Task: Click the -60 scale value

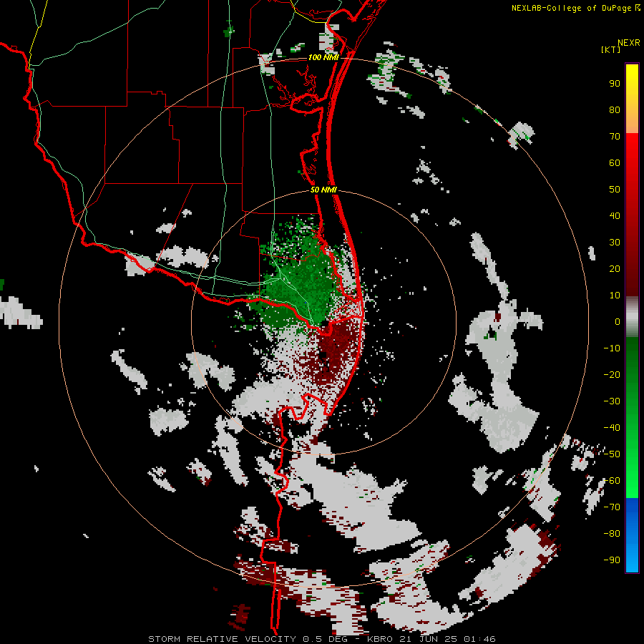Action: tap(612, 481)
